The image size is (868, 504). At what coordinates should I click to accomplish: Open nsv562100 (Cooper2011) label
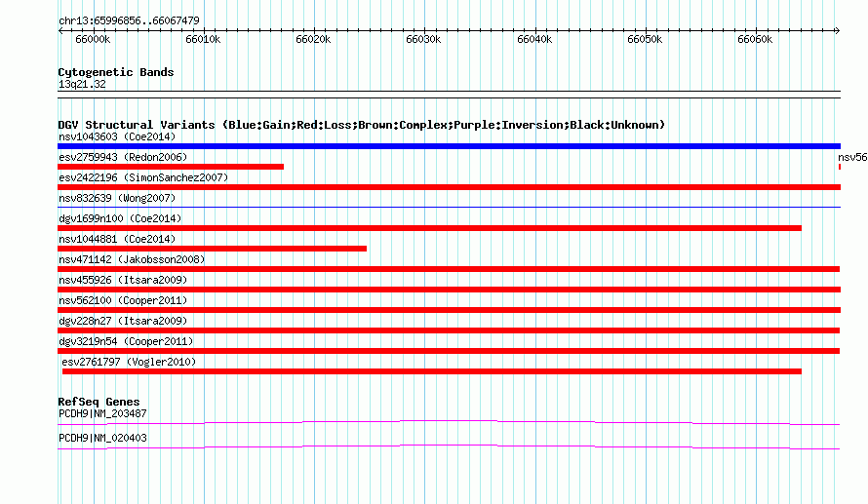click(x=123, y=300)
